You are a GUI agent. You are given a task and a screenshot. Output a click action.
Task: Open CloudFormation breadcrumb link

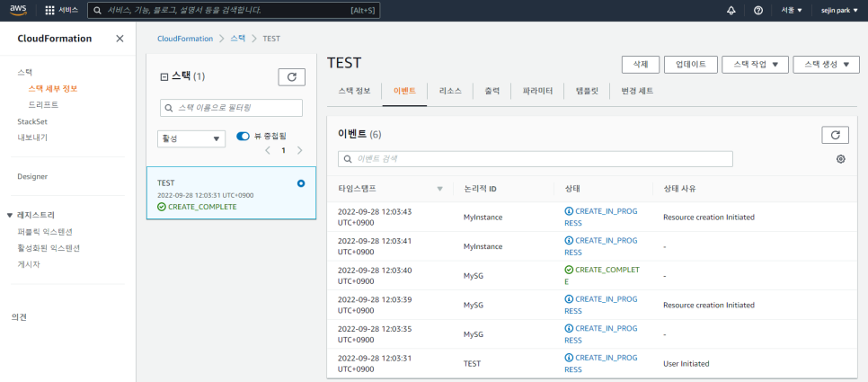(185, 39)
